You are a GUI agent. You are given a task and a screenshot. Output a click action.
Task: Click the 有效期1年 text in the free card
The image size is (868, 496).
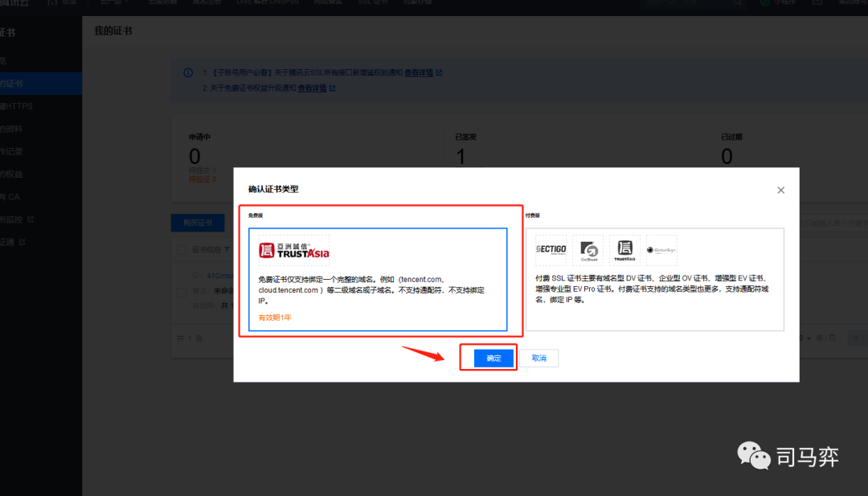coord(275,318)
